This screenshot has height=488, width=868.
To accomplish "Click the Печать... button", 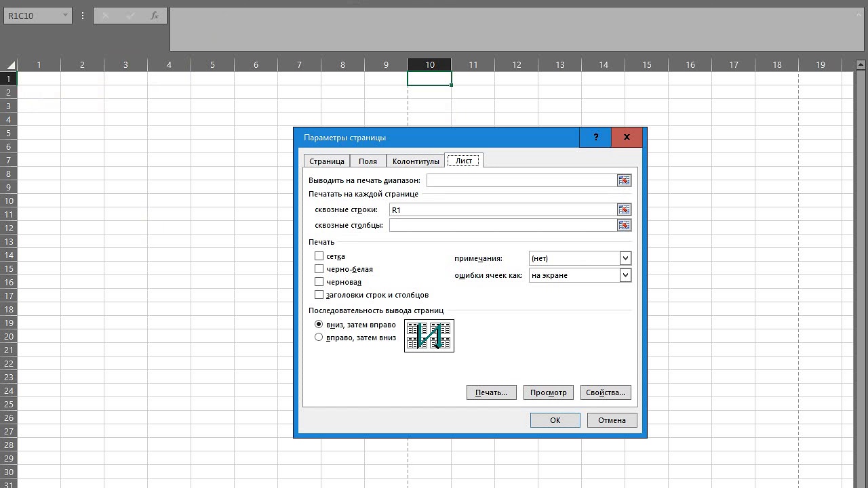I will click(492, 392).
